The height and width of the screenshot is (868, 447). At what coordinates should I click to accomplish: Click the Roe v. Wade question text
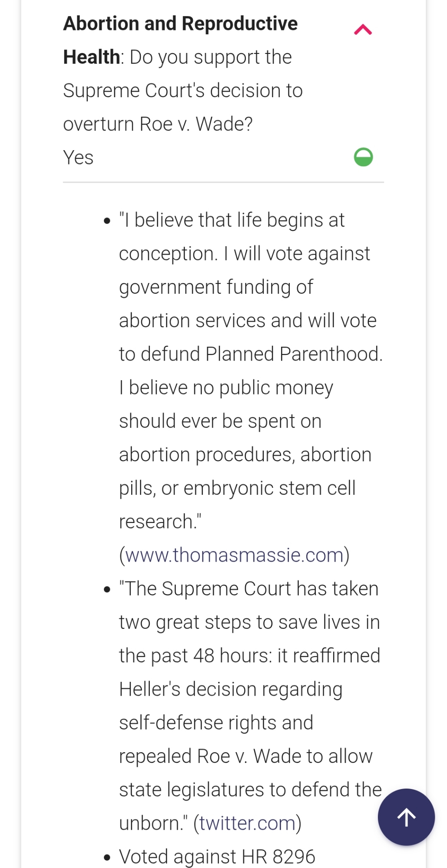(182, 91)
